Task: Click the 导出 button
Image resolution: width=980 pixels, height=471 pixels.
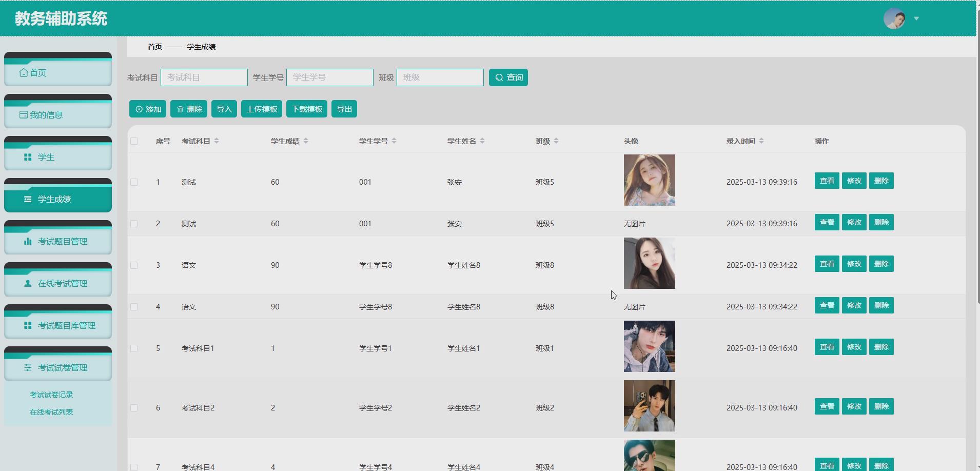Action: (344, 109)
